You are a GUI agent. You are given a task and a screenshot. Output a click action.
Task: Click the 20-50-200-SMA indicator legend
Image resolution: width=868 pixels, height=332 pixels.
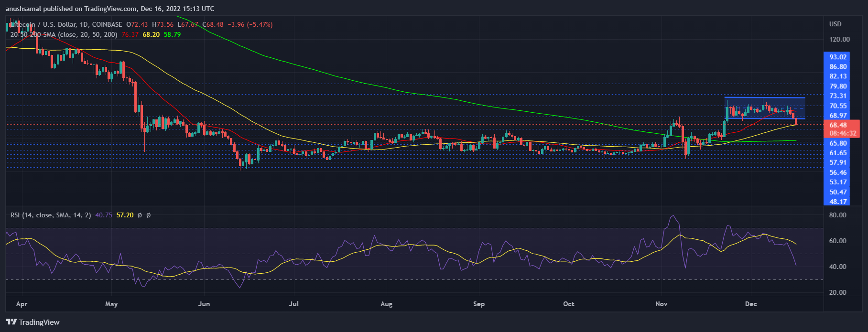pyautogui.click(x=64, y=34)
